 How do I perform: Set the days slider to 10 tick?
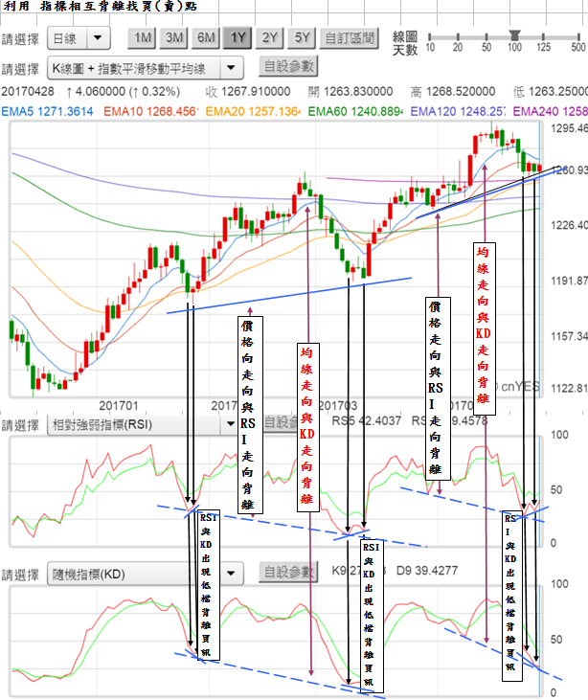[430, 37]
